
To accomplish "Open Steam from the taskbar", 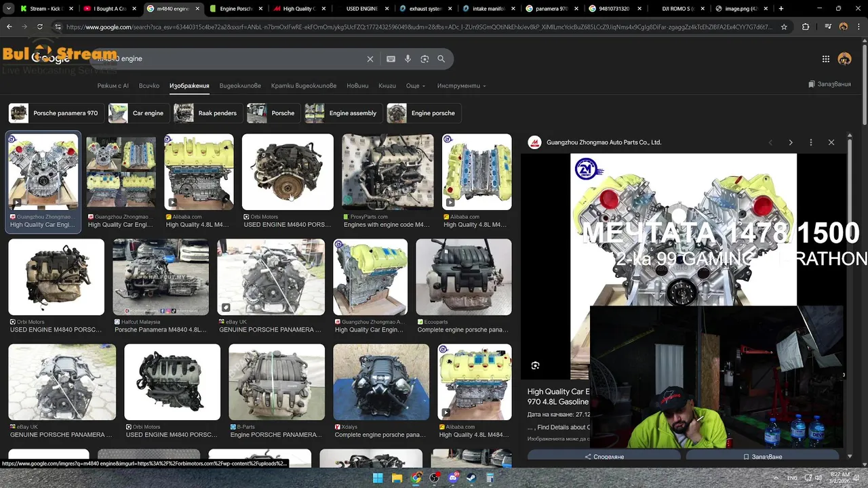I will pos(471,478).
